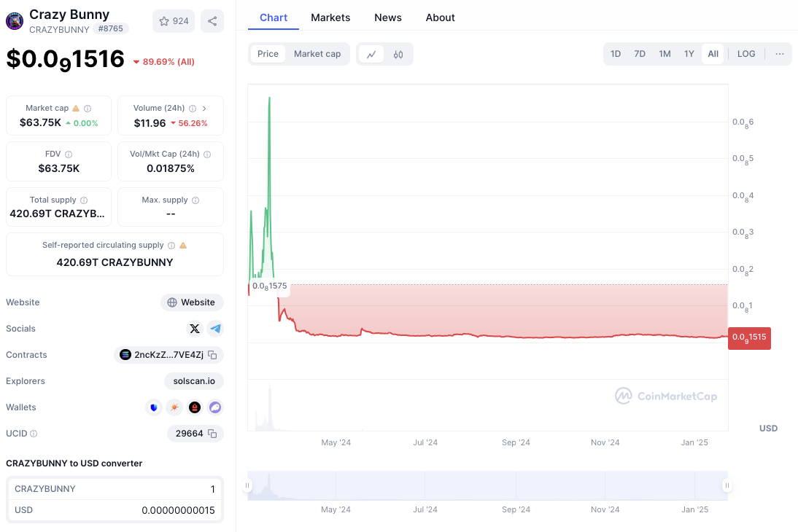Image resolution: width=798 pixels, height=532 pixels.
Task: Add Crazy Bunny to watchlist via star button
Action: 174,21
